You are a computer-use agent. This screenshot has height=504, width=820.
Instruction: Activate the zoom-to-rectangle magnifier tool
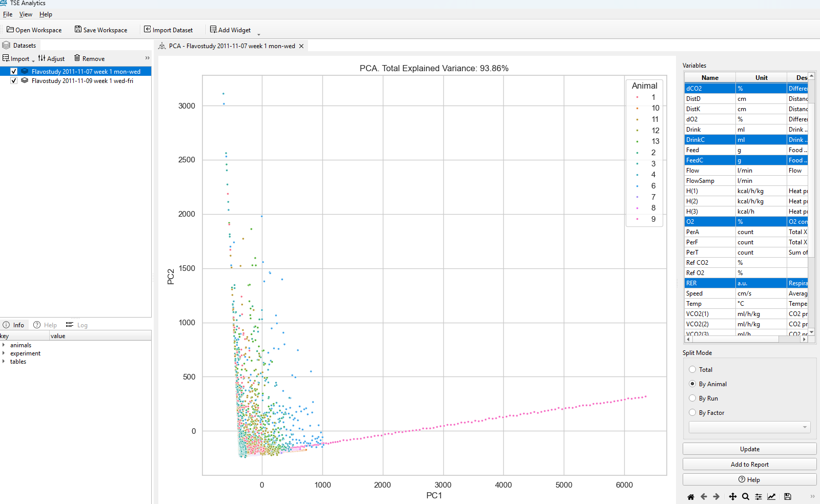click(745, 496)
